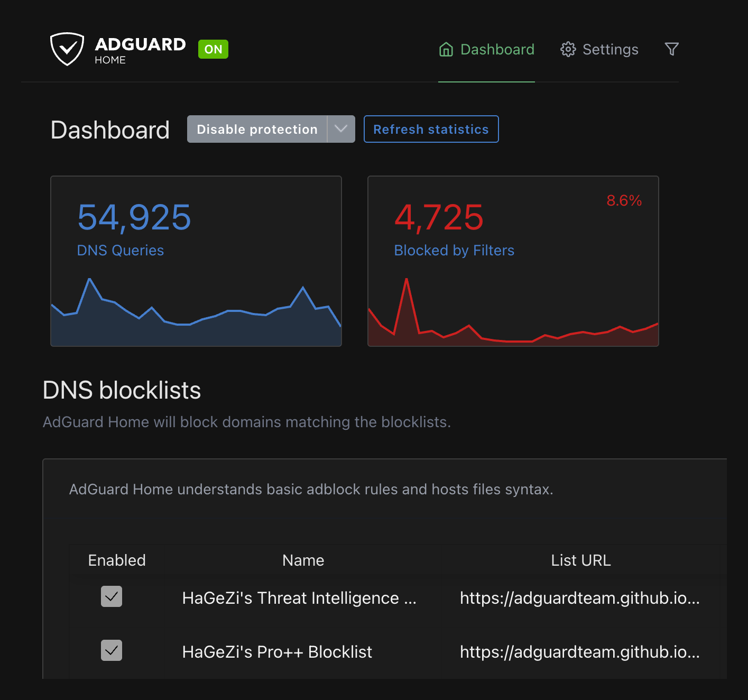Open the Dashboard tab
Viewport: 748px width, 700px height.
point(486,49)
